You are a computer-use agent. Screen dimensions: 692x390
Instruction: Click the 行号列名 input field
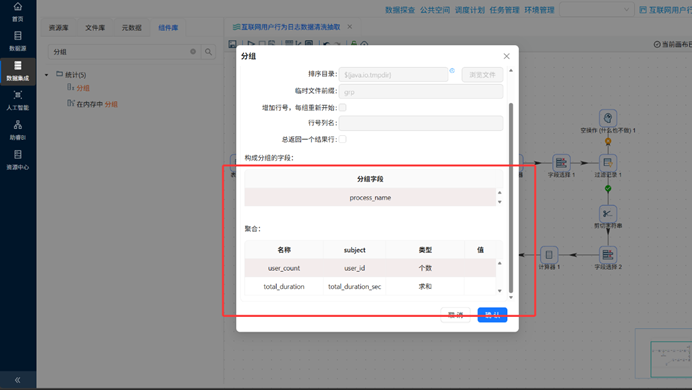421,123
